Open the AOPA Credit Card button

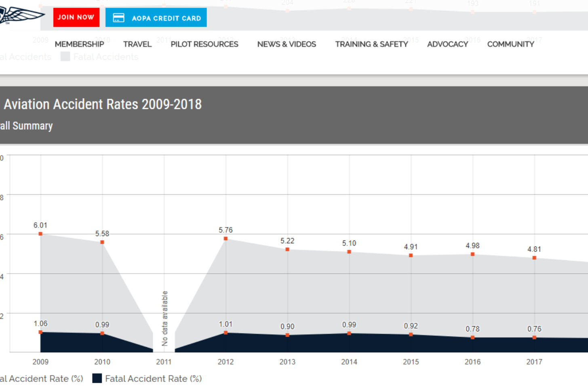[x=156, y=17]
